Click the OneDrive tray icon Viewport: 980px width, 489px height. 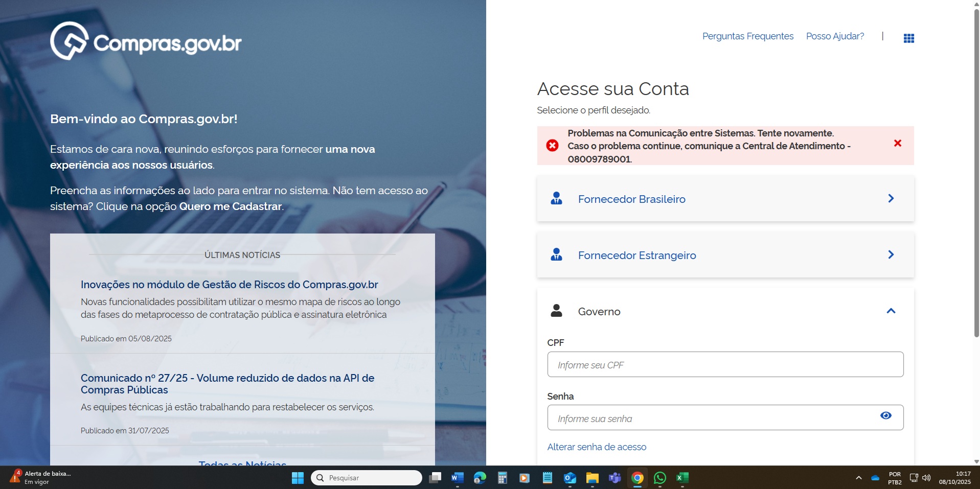tap(875, 478)
